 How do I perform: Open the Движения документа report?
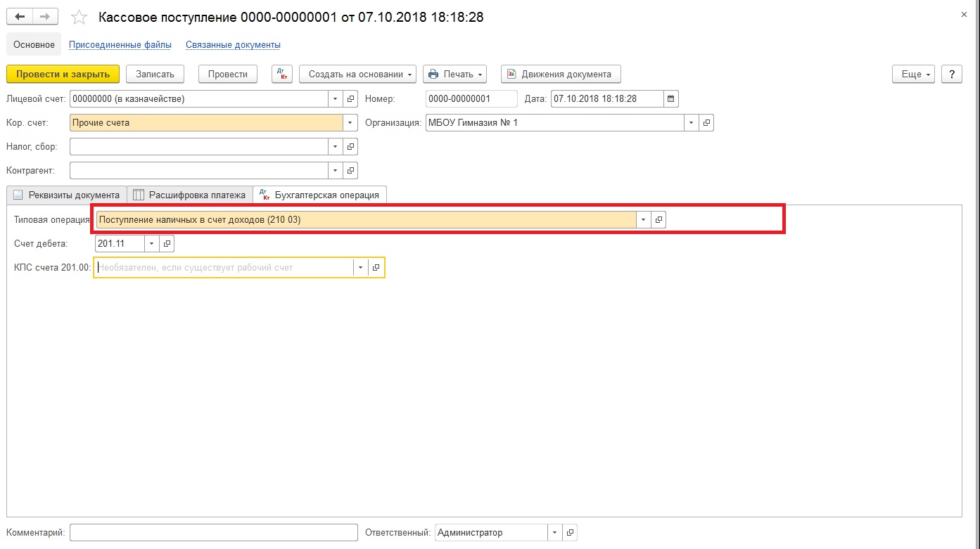(x=560, y=75)
